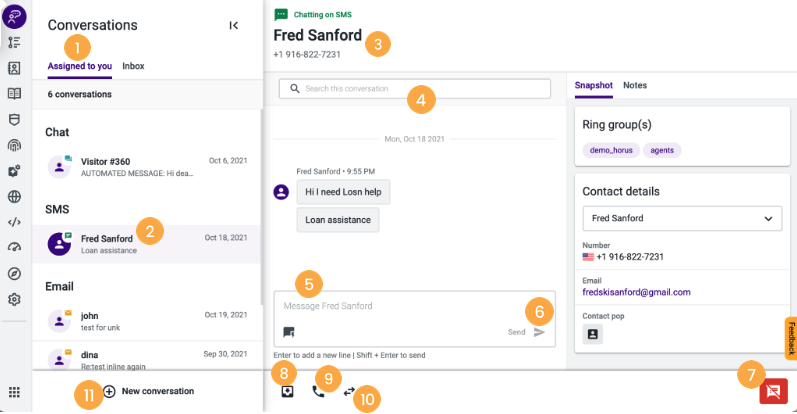Viewport: 797px width, 414px height.
Task: Click the canned message icon in composer
Action: point(289,332)
